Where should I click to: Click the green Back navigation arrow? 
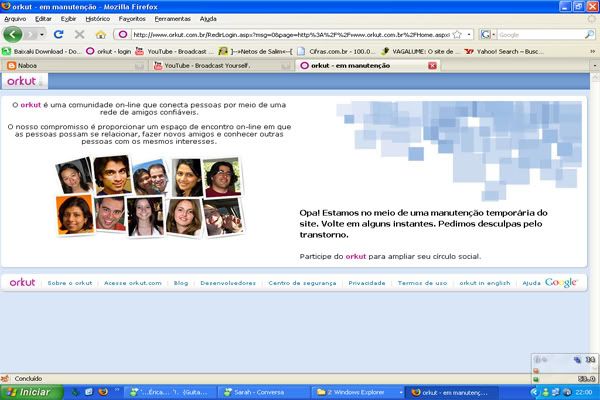14,34
